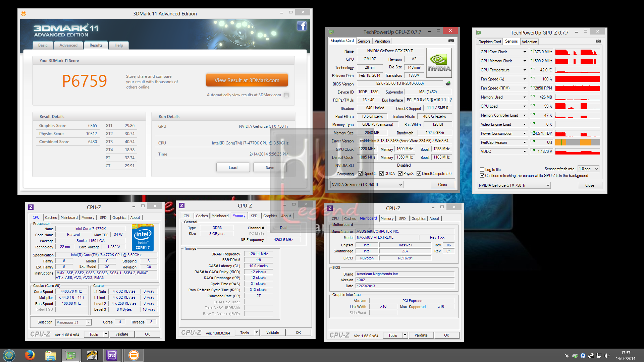Open Validation tab in GPU-Z Graphics Card window
The image size is (644, 362).
point(382,41)
